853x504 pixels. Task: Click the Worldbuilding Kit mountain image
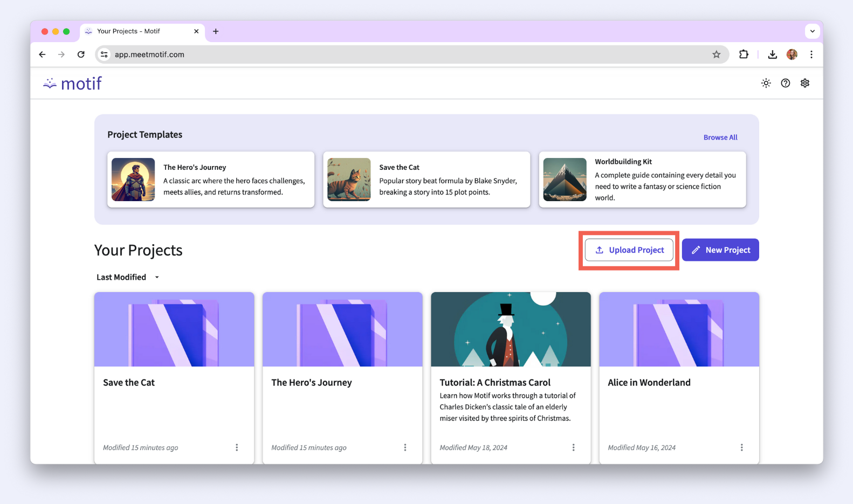pyautogui.click(x=565, y=179)
